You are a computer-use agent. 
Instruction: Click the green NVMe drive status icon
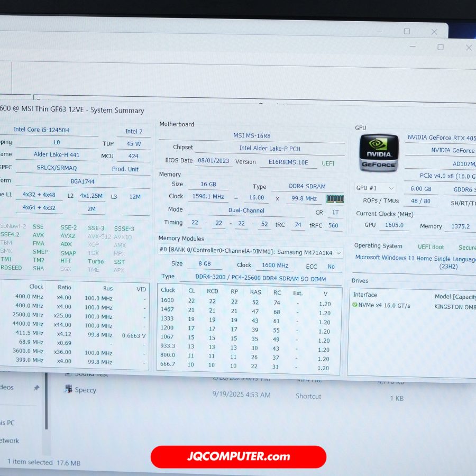click(354, 305)
